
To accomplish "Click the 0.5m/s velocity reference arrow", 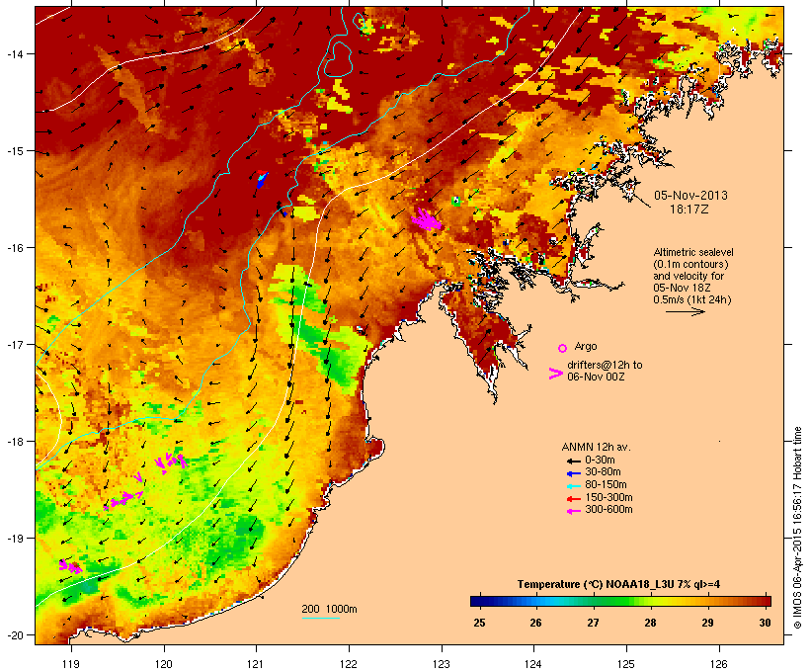I will pyautogui.click(x=686, y=311).
